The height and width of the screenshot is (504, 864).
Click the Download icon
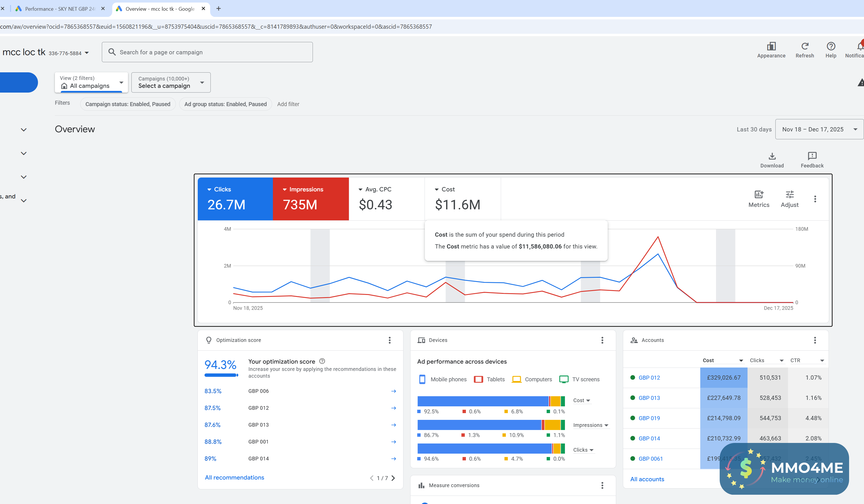[772, 156]
